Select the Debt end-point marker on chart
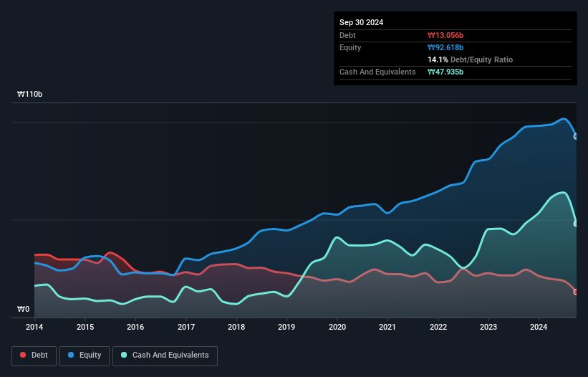 pos(576,292)
